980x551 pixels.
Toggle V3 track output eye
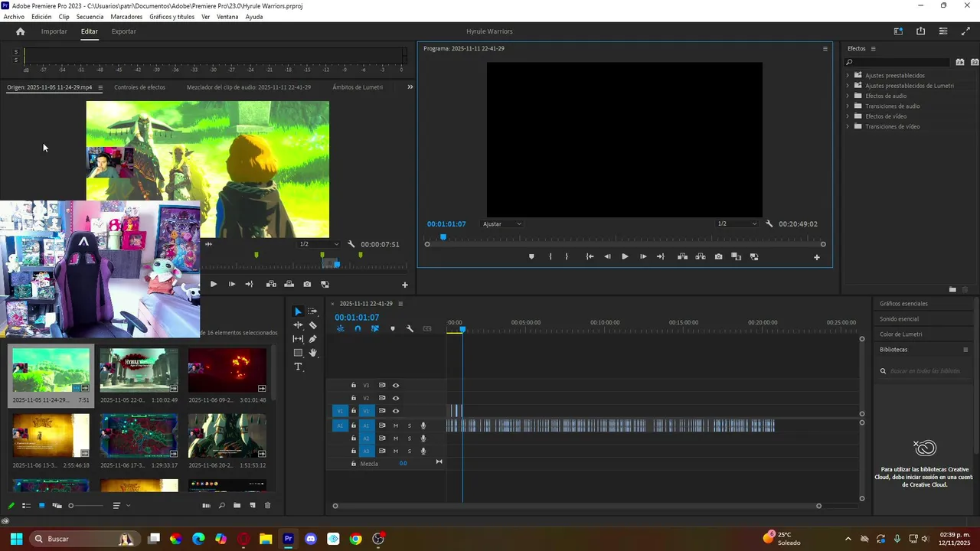click(396, 386)
